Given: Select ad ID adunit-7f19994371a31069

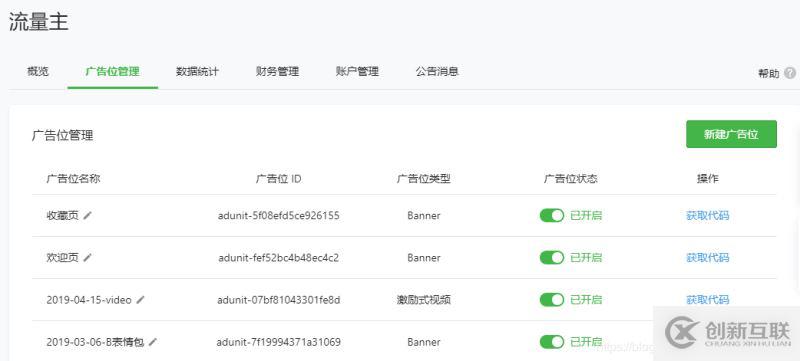Looking at the screenshot, I should [x=279, y=342].
